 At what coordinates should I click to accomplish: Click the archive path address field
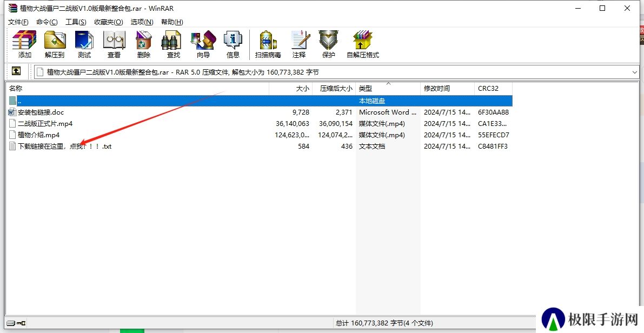(x=336, y=72)
